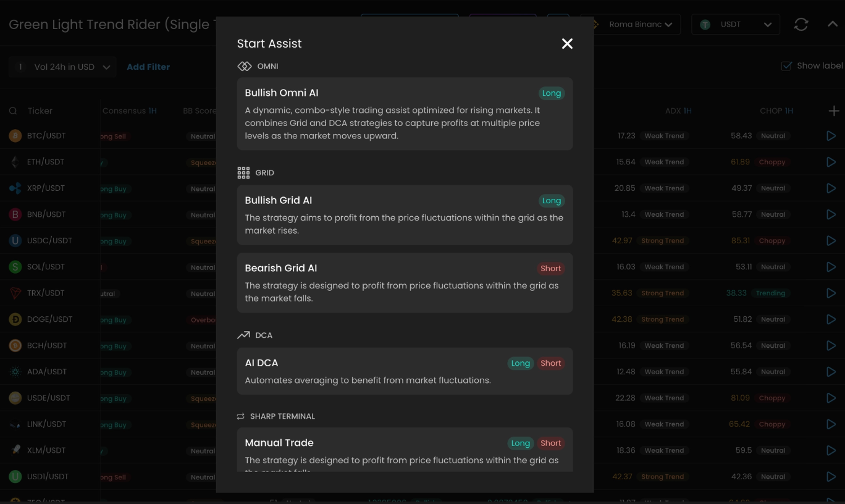
Task: Click play icon on LINK/USDT row
Action: pos(831,424)
